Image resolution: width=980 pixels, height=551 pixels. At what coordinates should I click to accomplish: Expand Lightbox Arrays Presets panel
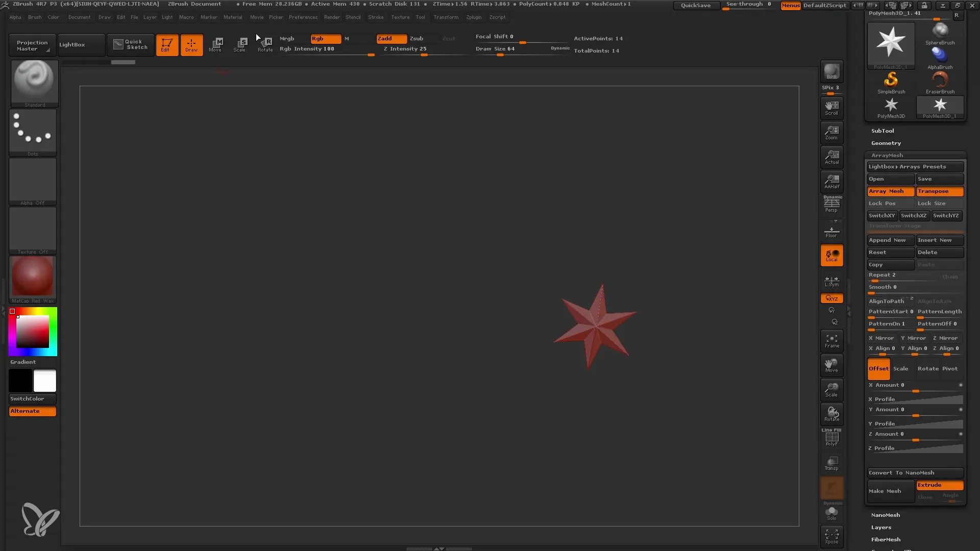coord(914,167)
